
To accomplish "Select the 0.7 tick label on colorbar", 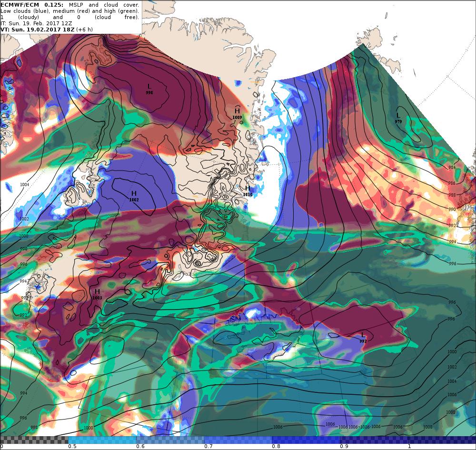I will [x=208, y=446].
